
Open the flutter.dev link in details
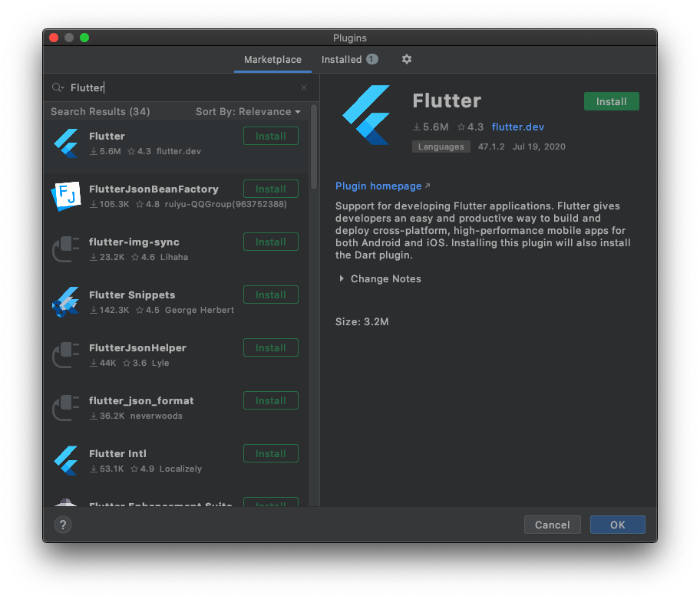click(x=518, y=127)
